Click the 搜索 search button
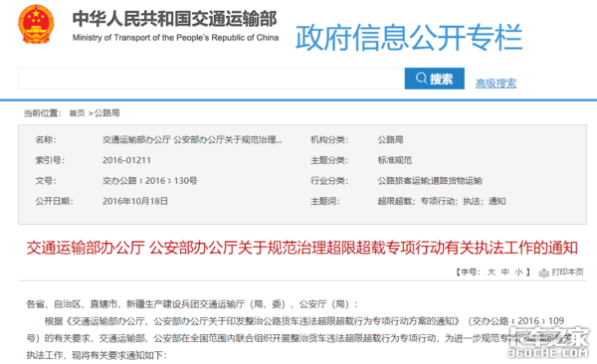Screen dimensions: 597x364 click(435, 79)
